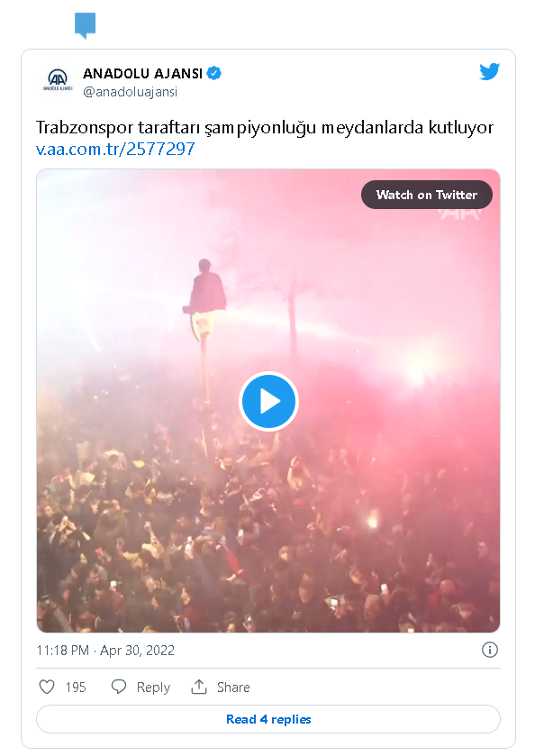Click the blue speech bubble icon above tweet
The width and height of the screenshot is (535, 756).
click(x=86, y=25)
